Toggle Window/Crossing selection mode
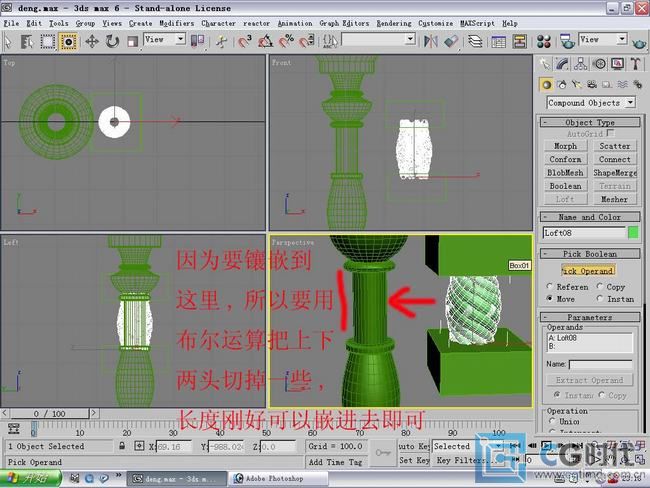The height and width of the screenshot is (488, 650). pos(68,41)
